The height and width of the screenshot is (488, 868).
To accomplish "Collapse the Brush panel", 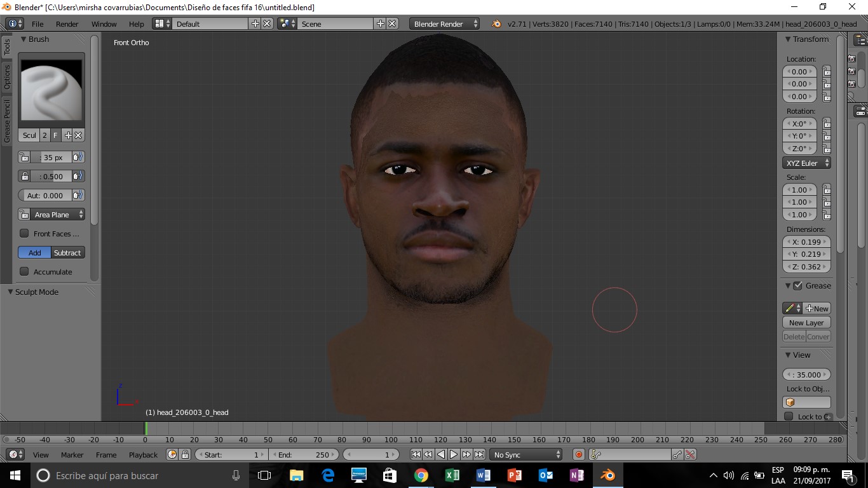I will click(x=24, y=39).
